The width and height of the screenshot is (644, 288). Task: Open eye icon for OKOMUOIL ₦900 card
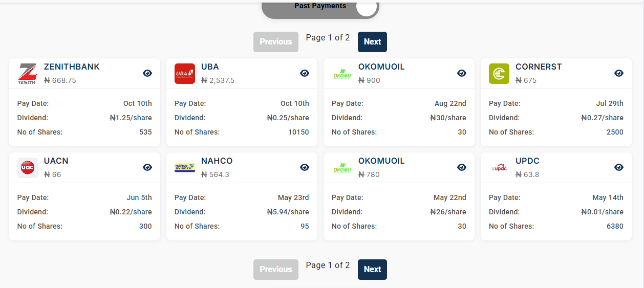click(x=462, y=73)
